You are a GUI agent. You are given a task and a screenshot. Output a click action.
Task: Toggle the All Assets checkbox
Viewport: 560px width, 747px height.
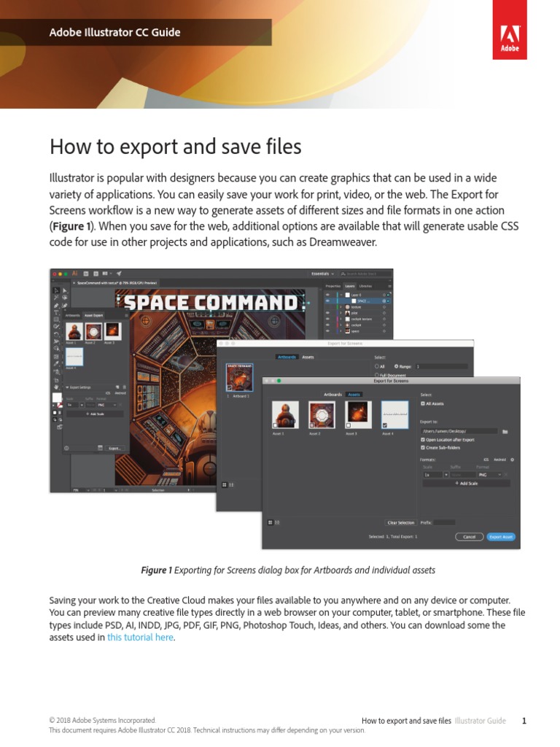pyautogui.click(x=423, y=403)
